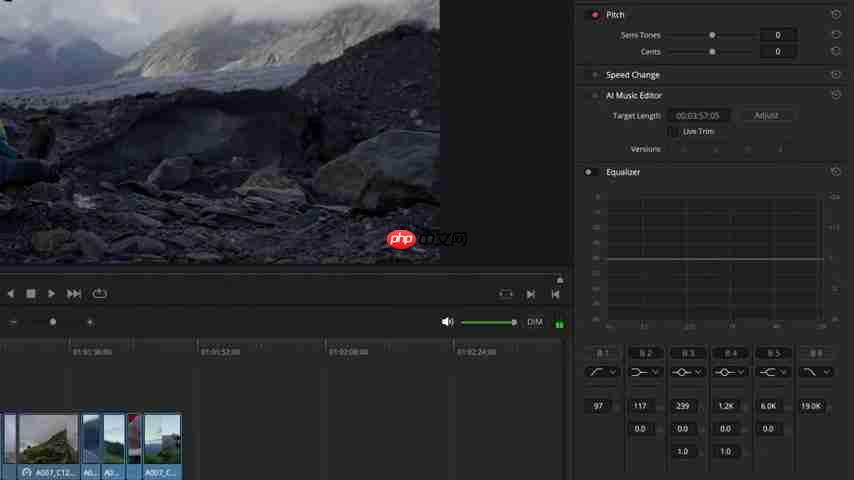Select the A007_C12 clip on timeline

pos(48,446)
